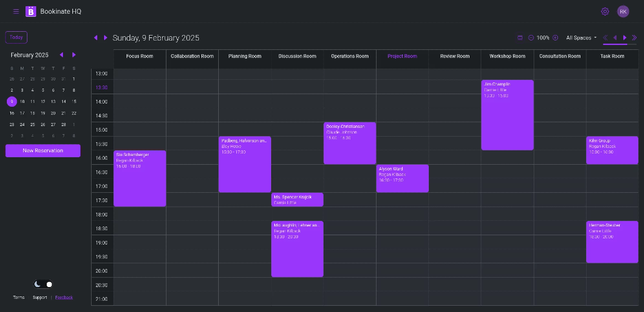Image resolution: width=644 pixels, height=312 pixels.
Task: Click the Today button
Action: pos(16,37)
